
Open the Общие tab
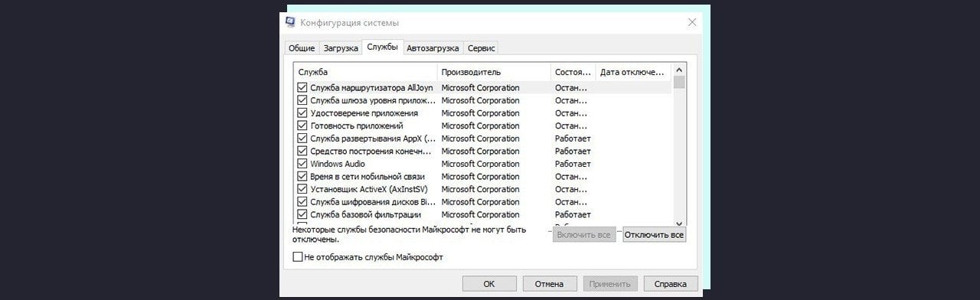(x=301, y=47)
